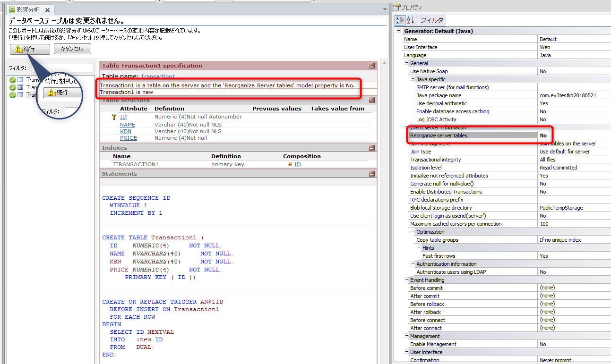Open the ID link in Indexes composition

tap(298, 164)
